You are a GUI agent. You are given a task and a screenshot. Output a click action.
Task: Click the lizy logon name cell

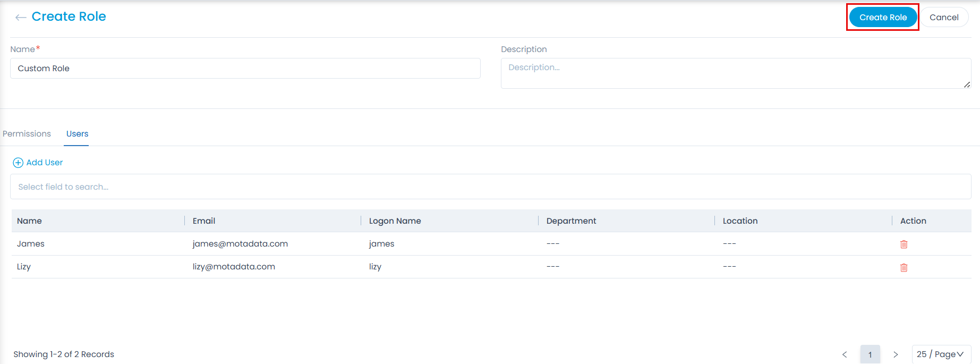[375, 267]
